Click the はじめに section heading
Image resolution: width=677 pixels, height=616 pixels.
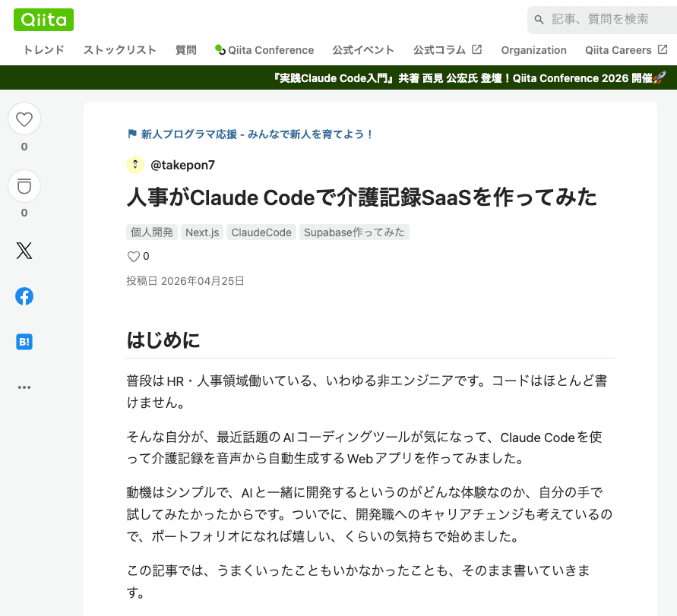click(163, 340)
